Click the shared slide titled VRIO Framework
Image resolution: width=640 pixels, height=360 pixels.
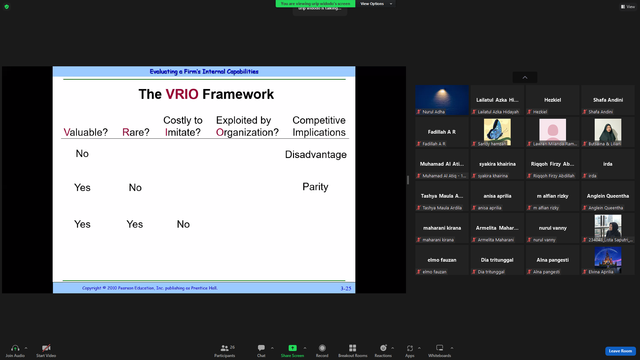(204, 180)
